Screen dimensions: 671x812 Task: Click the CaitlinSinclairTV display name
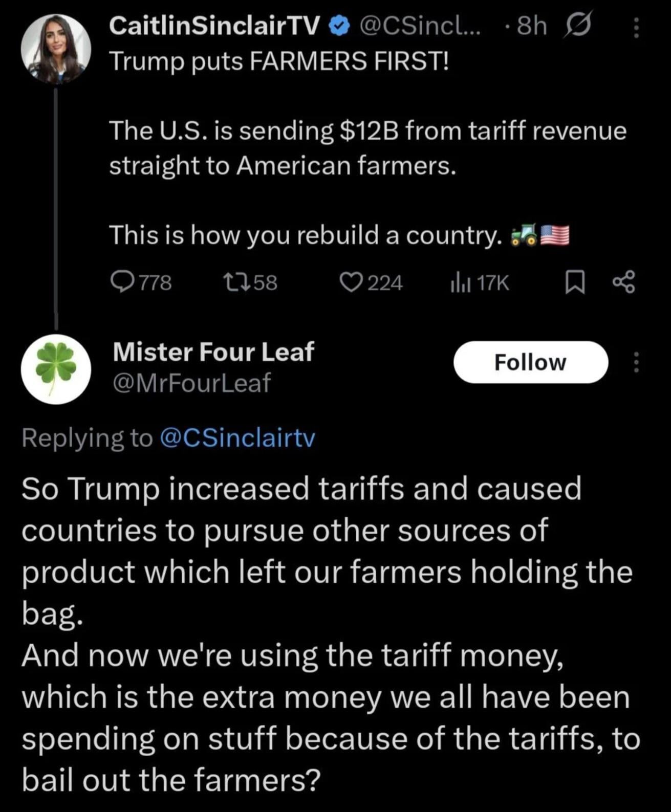pyautogui.click(x=215, y=27)
